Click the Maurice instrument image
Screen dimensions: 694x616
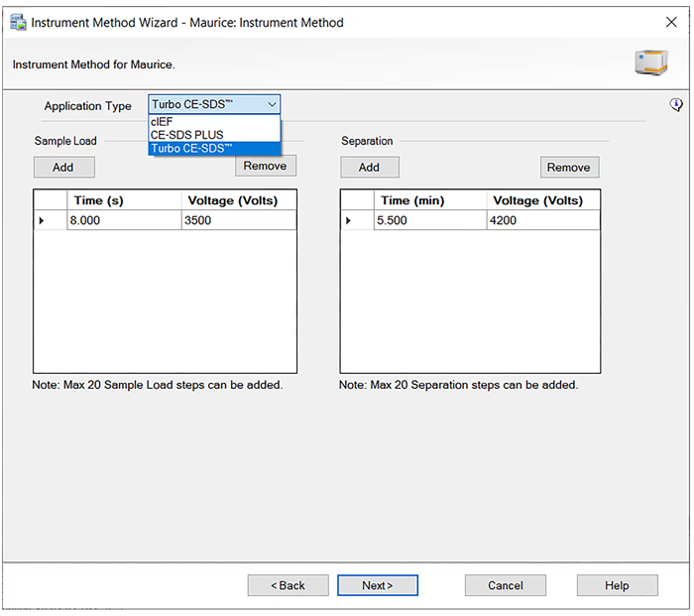point(650,62)
